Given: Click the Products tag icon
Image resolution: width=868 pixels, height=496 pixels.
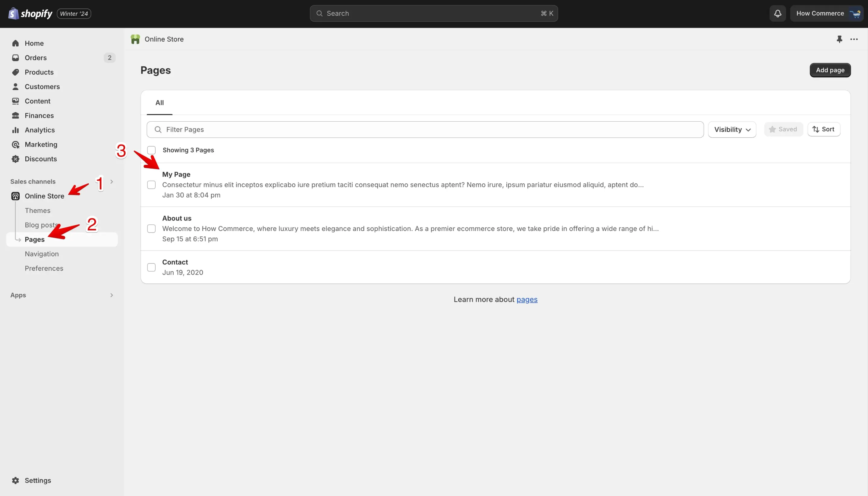Looking at the screenshot, I should [x=15, y=72].
